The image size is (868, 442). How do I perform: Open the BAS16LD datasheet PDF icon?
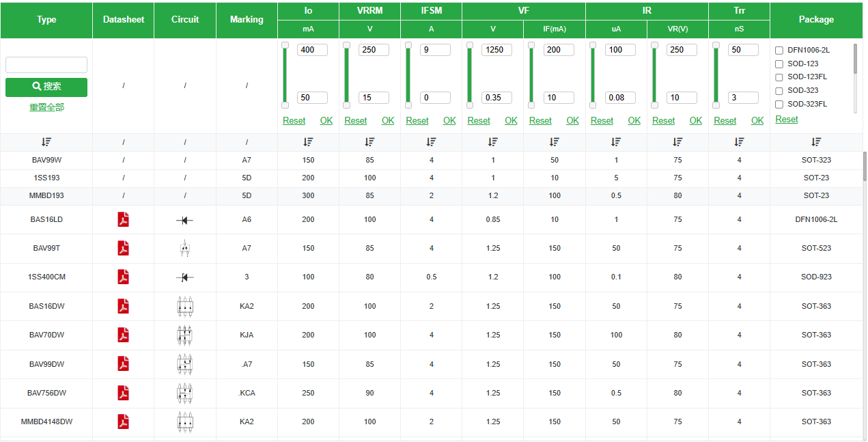124,219
